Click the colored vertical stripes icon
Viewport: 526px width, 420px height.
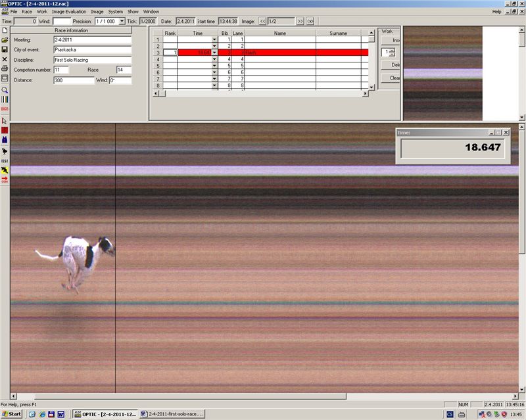pos(5,99)
